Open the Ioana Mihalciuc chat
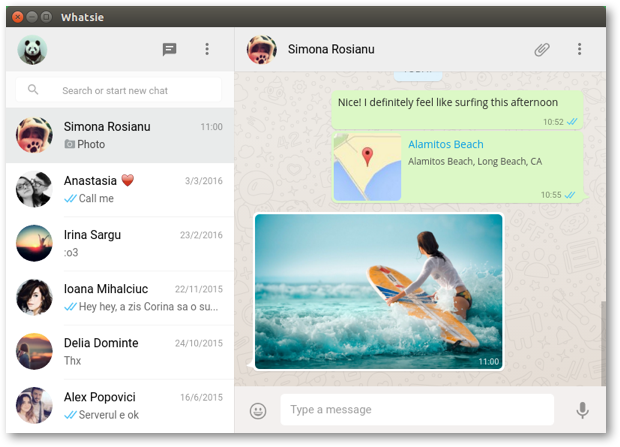The width and height of the screenshot is (620, 447). (x=120, y=297)
